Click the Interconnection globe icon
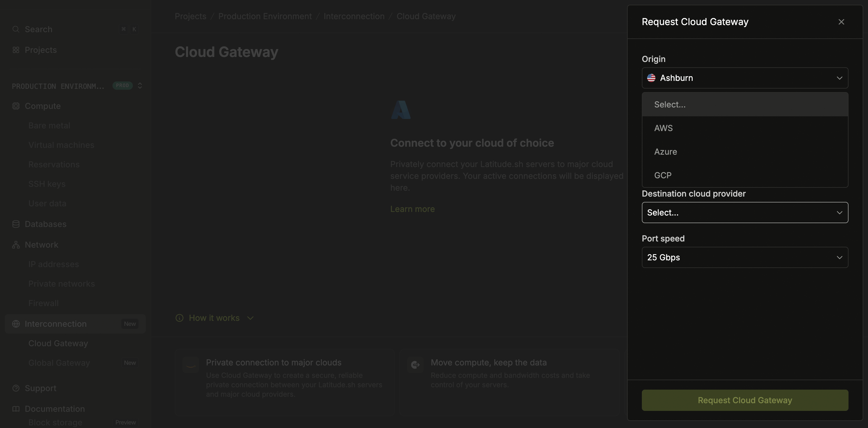The width and height of the screenshot is (868, 428). click(x=16, y=324)
